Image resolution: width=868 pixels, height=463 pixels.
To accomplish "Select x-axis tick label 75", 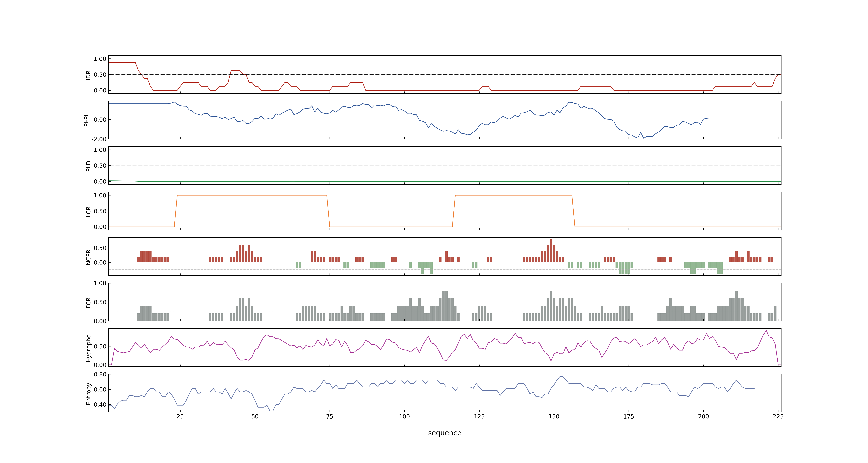I will pos(330,416).
